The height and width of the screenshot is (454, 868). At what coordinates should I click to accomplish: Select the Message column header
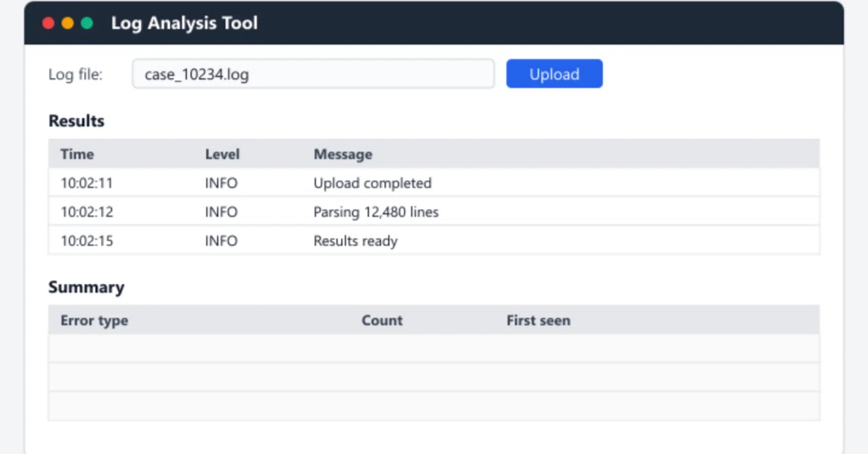(x=342, y=154)
